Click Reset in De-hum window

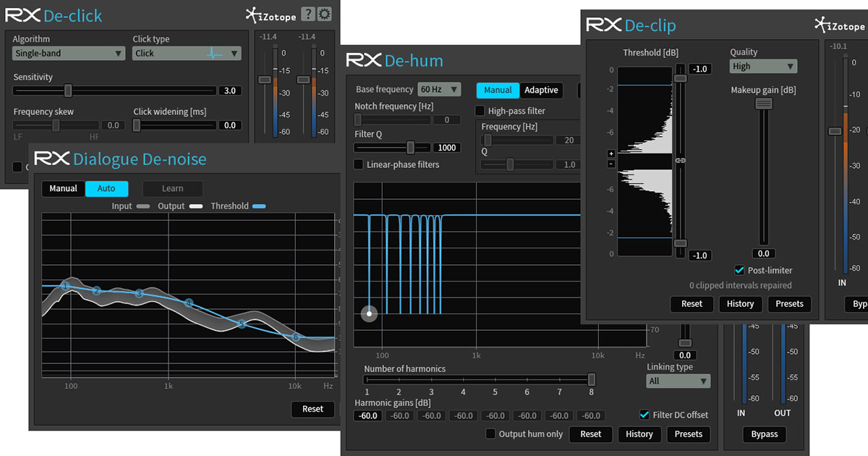point(591,434)
